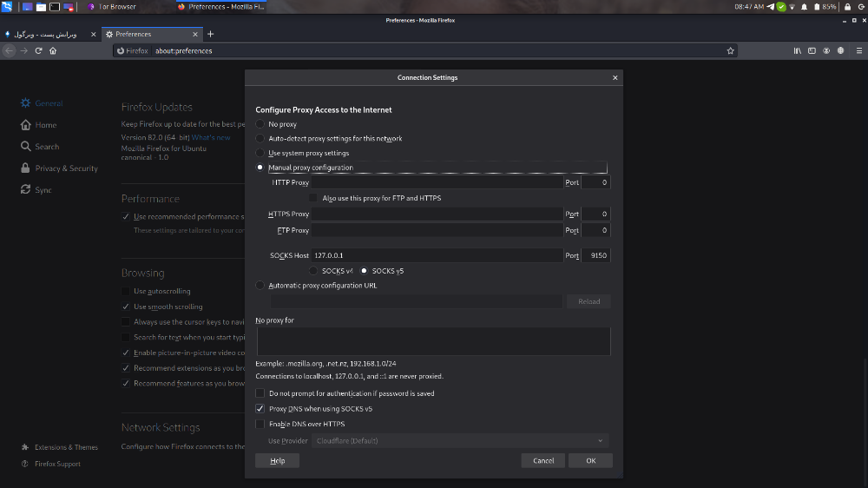Switch to the Tor Browser taskbar window
Viewport: 868px width, 488px height.
[112, 7]
